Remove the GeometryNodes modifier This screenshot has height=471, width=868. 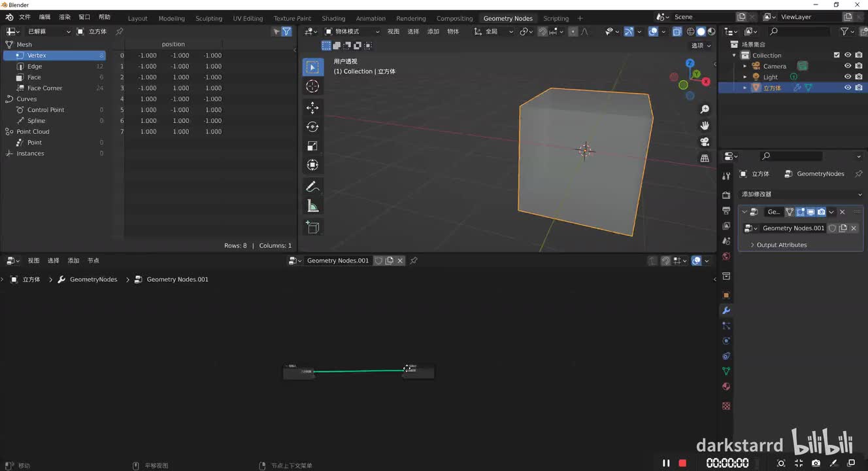tap(843, 212)
